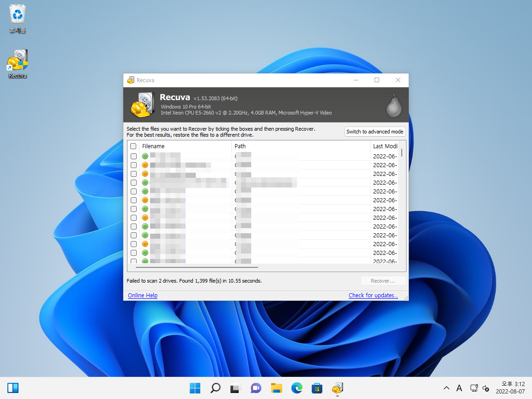Show hidden tray icons with the chevron
532x399 pixels.
pyautogui.click(x=447, y=388)
